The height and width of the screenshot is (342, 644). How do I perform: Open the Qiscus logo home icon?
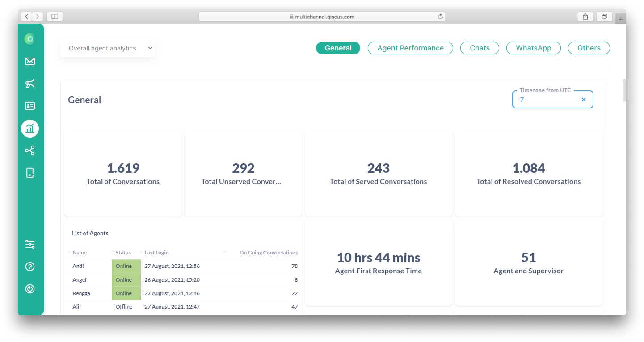(30, 39)
